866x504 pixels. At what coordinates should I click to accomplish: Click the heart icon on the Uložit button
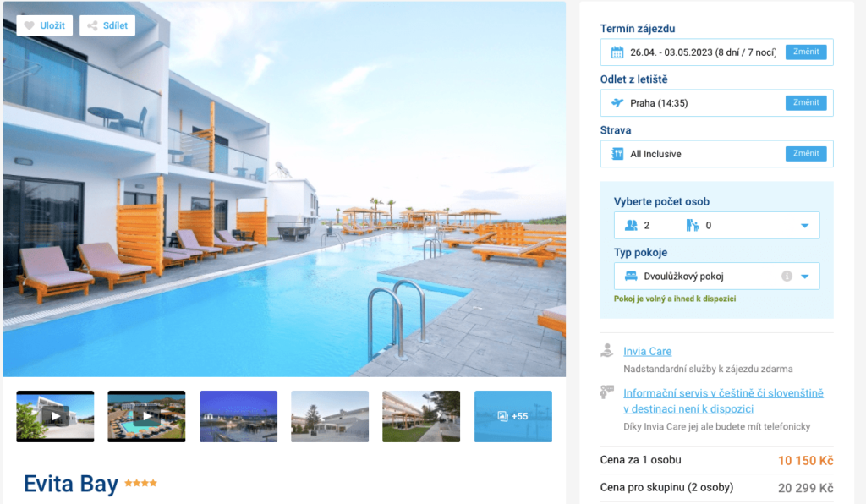(30, 25)
